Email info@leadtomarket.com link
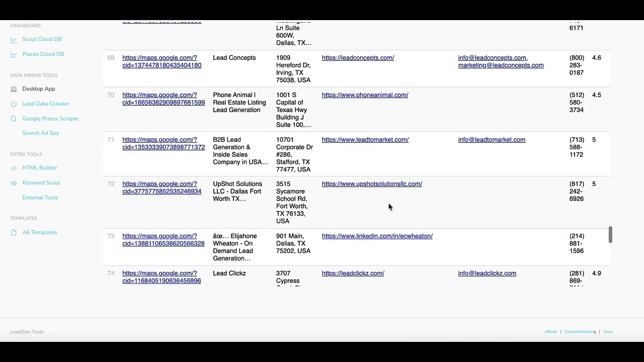 [492, 140]
